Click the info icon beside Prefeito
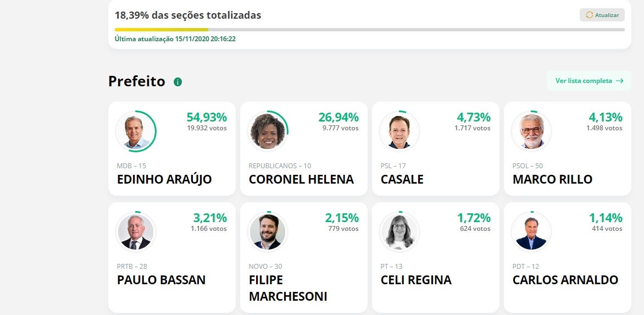 (177, 82)
